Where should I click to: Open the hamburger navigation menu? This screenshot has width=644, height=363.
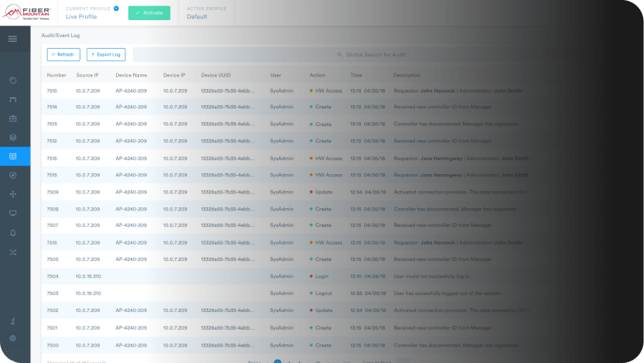pyautogui.click(x=12, y=39)
